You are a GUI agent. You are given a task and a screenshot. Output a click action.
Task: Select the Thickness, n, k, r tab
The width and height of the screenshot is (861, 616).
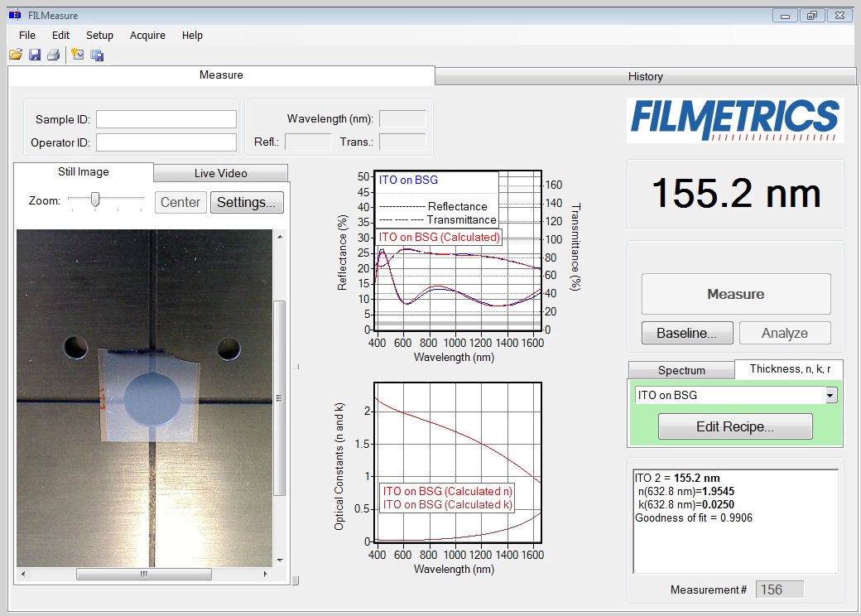[x=790, y=369]
